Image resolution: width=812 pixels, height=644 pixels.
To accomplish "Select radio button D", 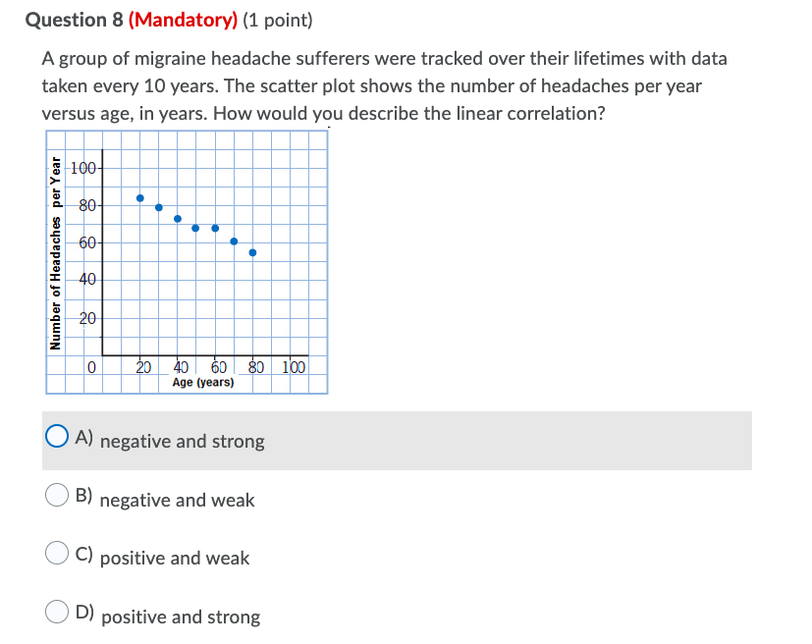I will (57, 611).
